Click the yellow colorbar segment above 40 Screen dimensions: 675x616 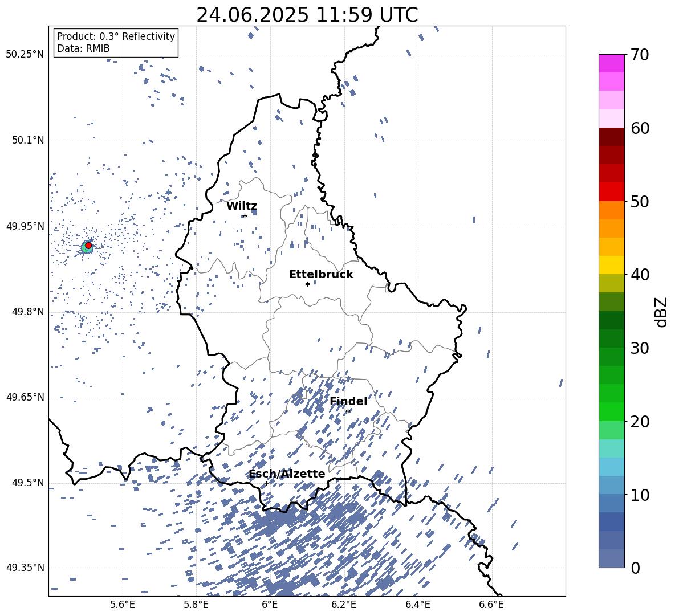point(611,265)
